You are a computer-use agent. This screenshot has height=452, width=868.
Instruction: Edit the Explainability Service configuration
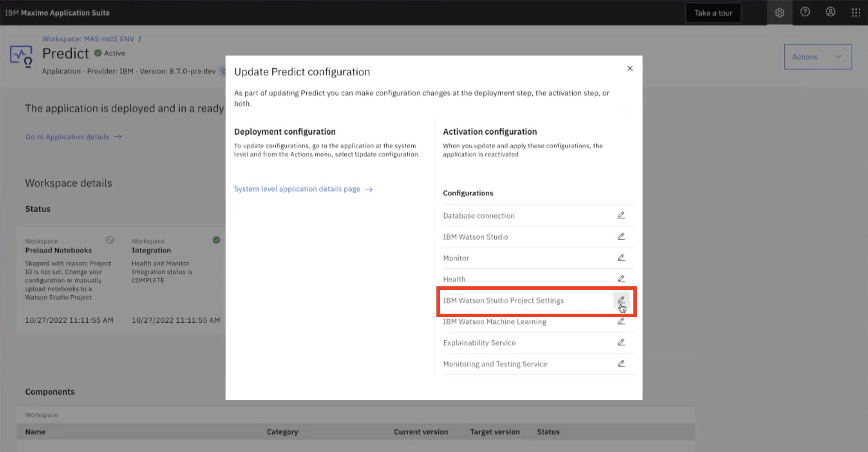point(621,342)
